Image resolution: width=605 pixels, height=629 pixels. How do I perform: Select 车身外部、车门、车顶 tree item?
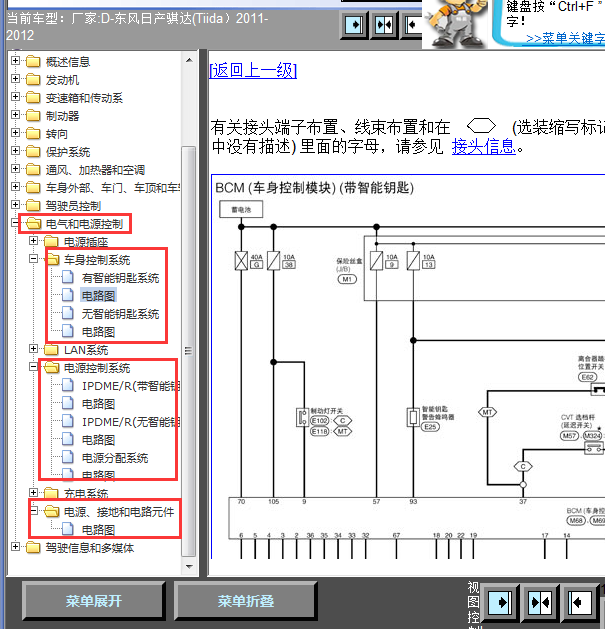[112, 187]
